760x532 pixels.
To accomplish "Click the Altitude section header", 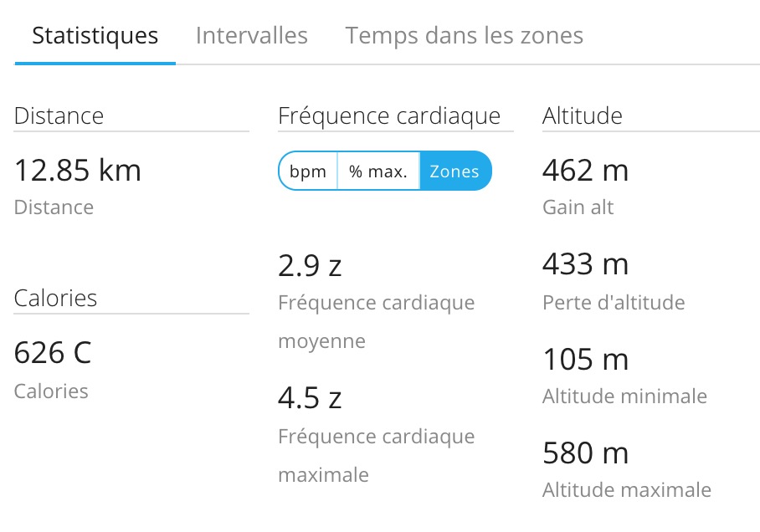I will click(x=582, y=115).
